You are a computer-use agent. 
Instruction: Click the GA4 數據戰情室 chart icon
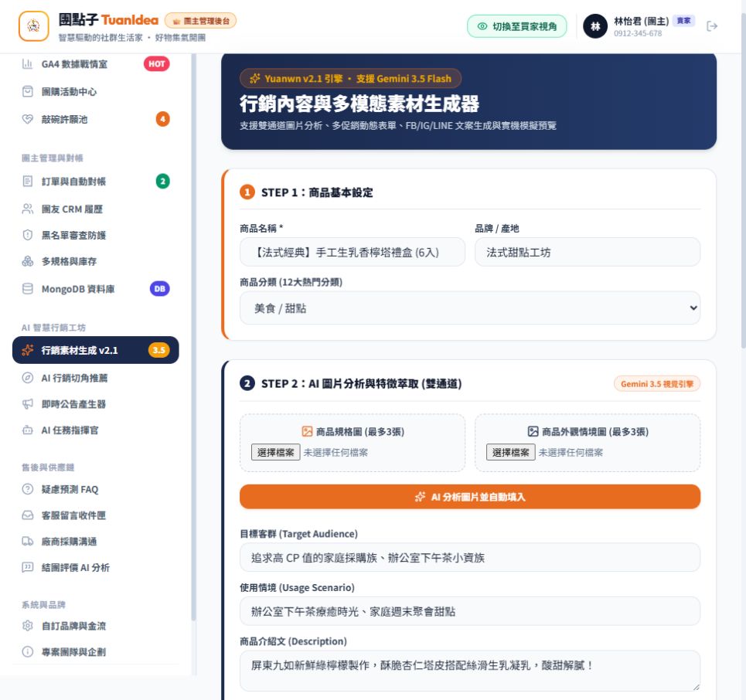click(x=28, y=63)
